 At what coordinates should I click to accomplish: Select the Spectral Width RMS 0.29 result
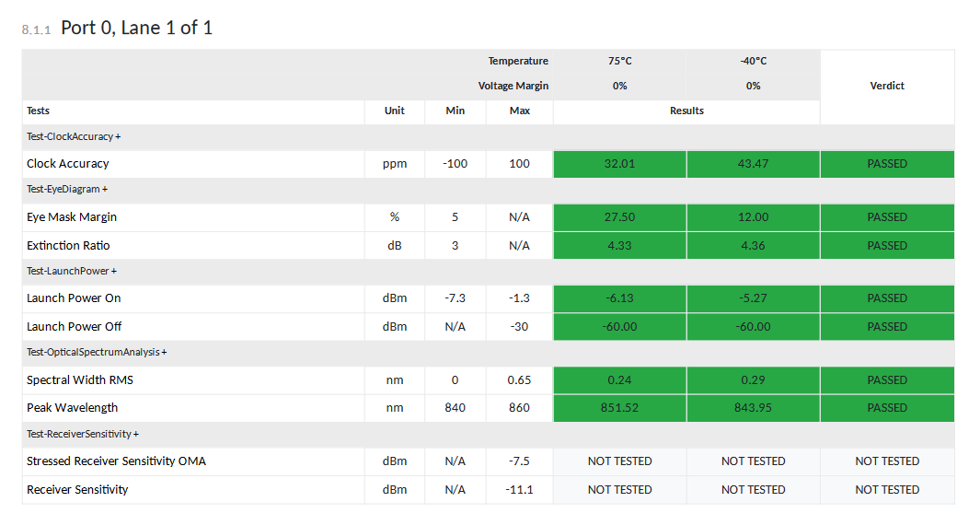(753, 380)
